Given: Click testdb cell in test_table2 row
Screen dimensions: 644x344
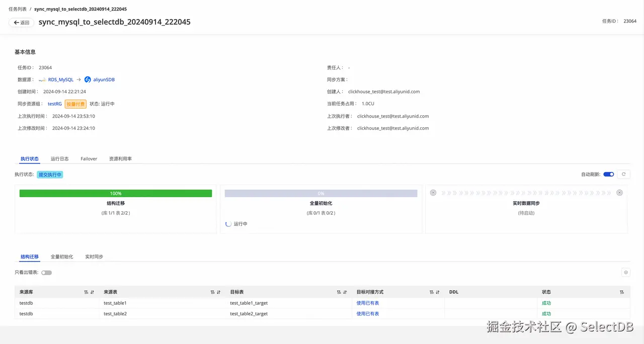Looking at the screenshot, I should [26, 313].
